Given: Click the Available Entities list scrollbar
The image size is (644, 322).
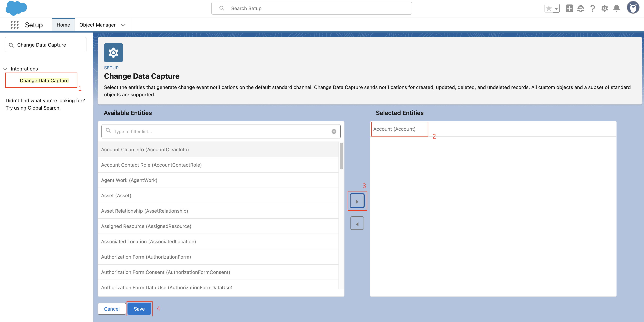Looking at the screenshot, I should 341,156.
